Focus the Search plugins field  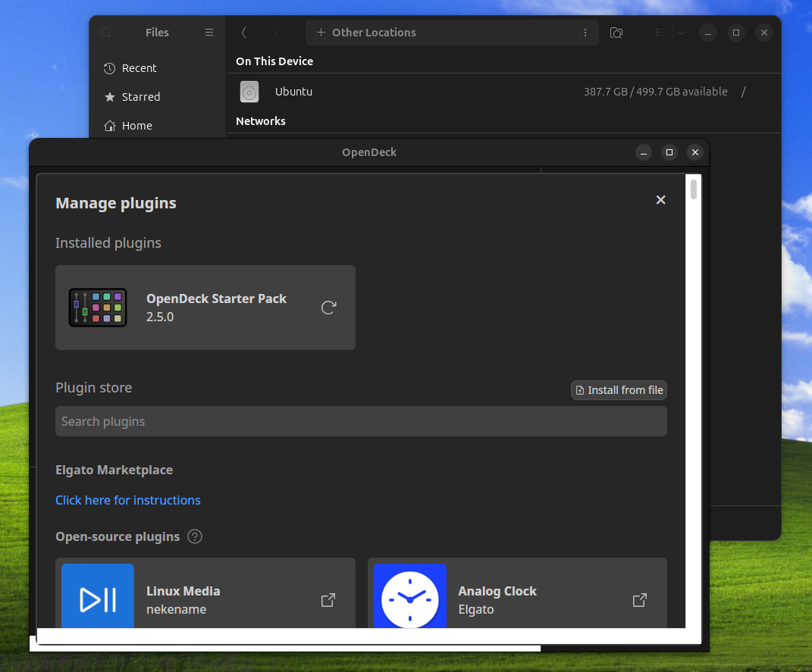[361, 421]
